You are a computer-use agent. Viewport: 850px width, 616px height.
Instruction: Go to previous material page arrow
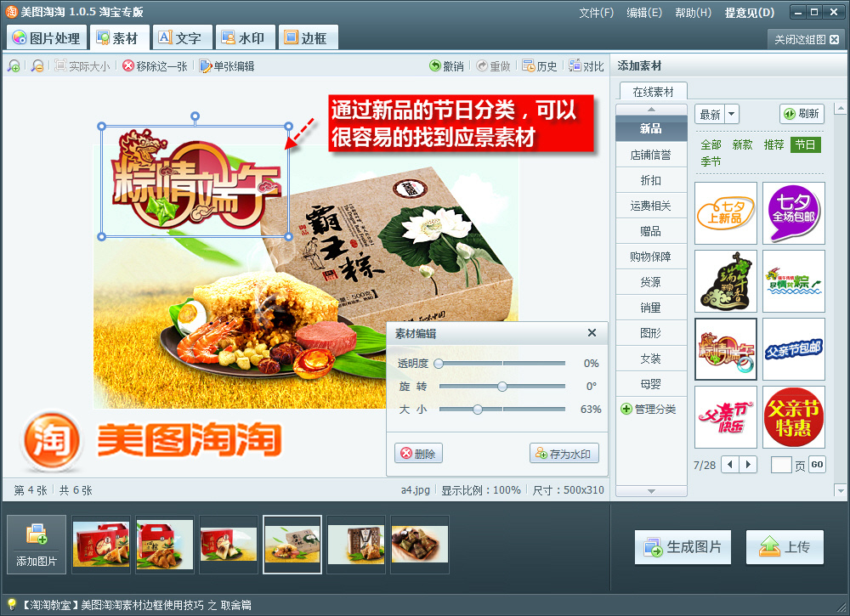[x=729, y=464]
